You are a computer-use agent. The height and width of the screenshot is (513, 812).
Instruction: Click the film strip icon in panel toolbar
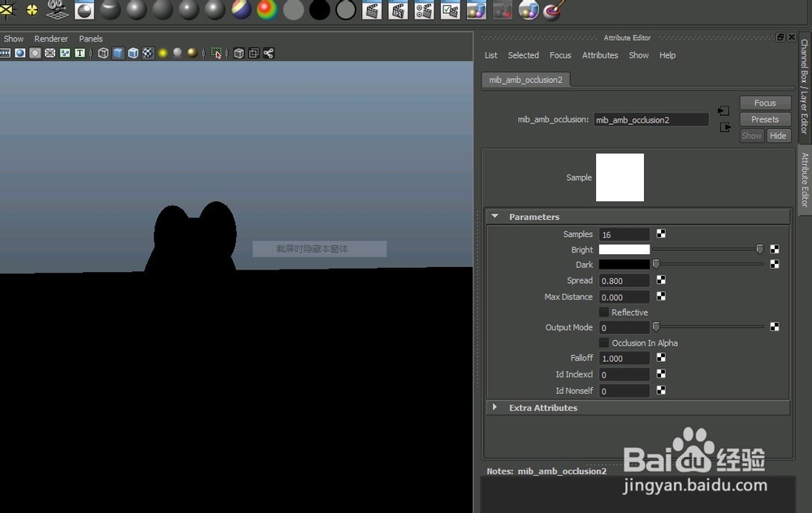tap(5, 54)
